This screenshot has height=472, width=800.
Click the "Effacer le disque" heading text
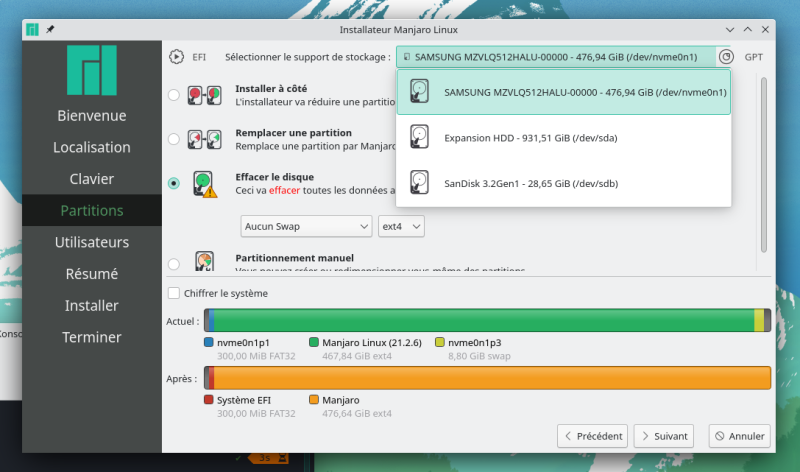[274, 177]
